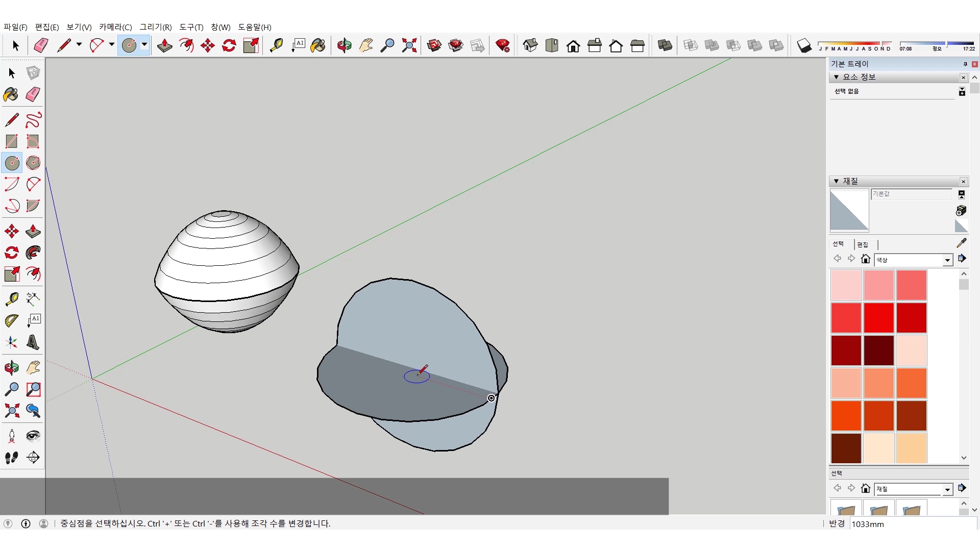
Task: Select the Tape Measure tool in left toolbar
Action: coord(12,299)
